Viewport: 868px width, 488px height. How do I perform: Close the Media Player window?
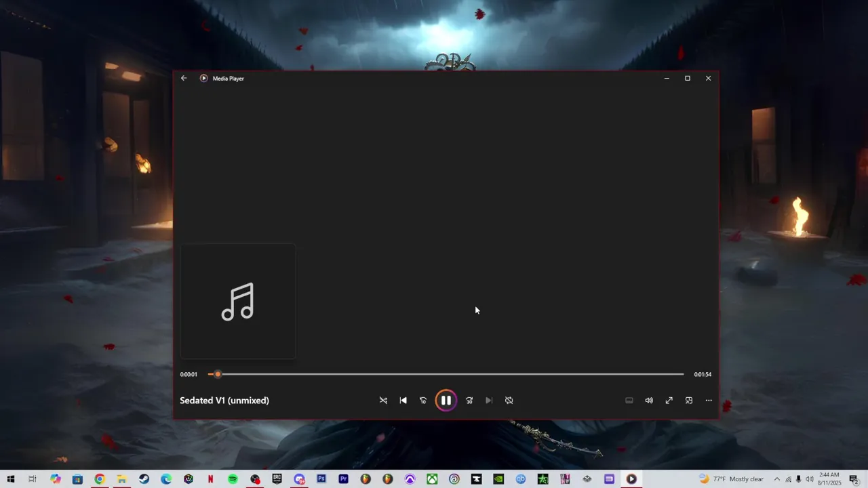[x=708, y=78]
